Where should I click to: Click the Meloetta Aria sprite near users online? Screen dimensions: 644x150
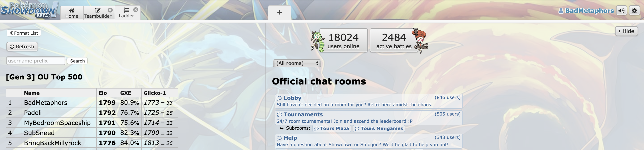click(x=317, y=41)
